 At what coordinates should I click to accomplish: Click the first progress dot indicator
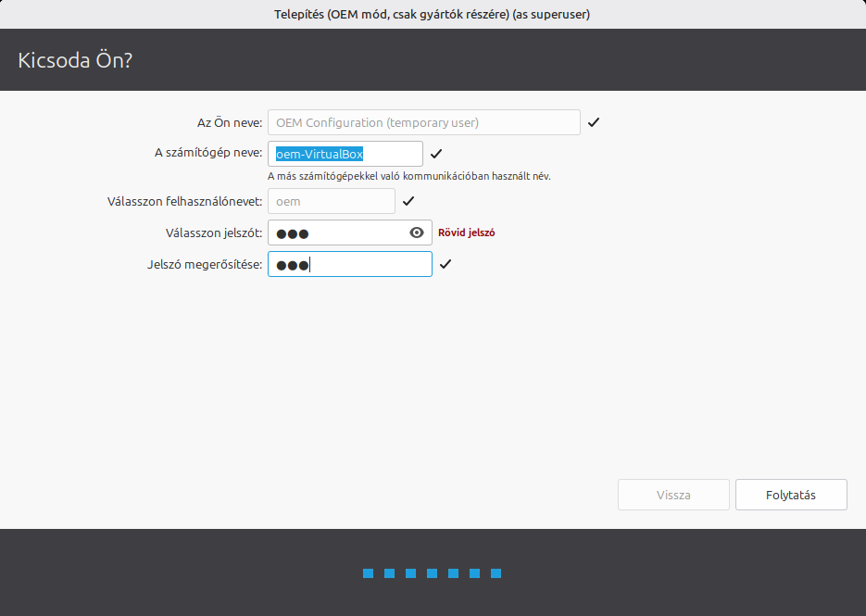click(x=368, y=573)
